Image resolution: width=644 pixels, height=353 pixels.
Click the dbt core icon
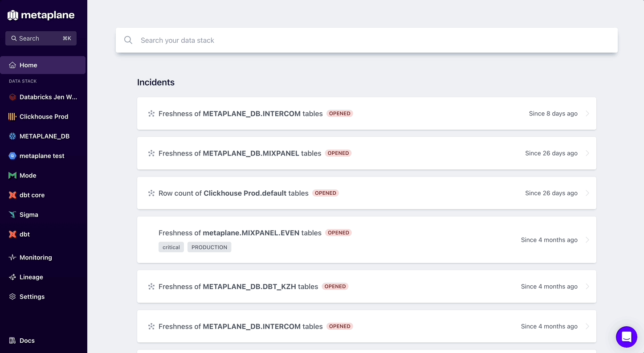coord(12,195)
